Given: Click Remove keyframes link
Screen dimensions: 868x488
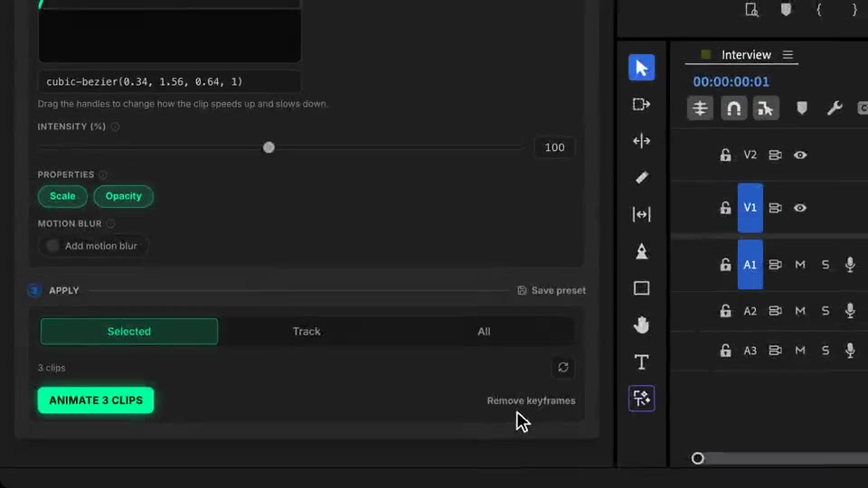Looking at the screenshot, I should [531, 400].
